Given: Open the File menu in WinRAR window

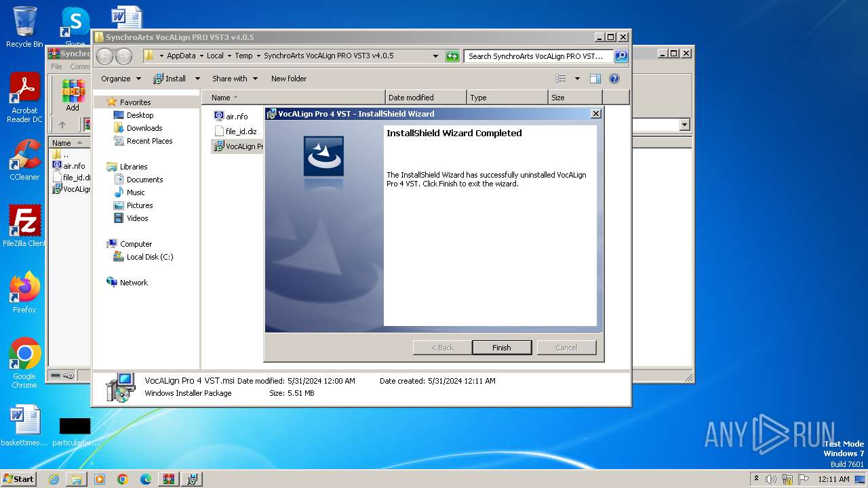Looking at the screenshot, I should point(56,66).
